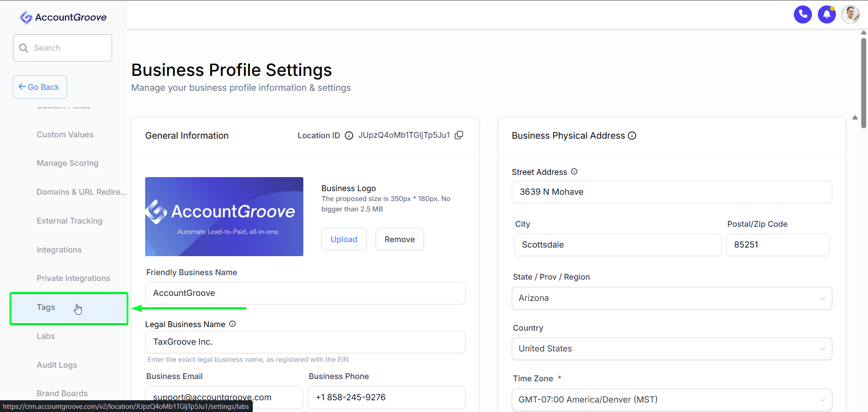
Task: Edit the Postal/Zip Code field
Action: point(778,245)
